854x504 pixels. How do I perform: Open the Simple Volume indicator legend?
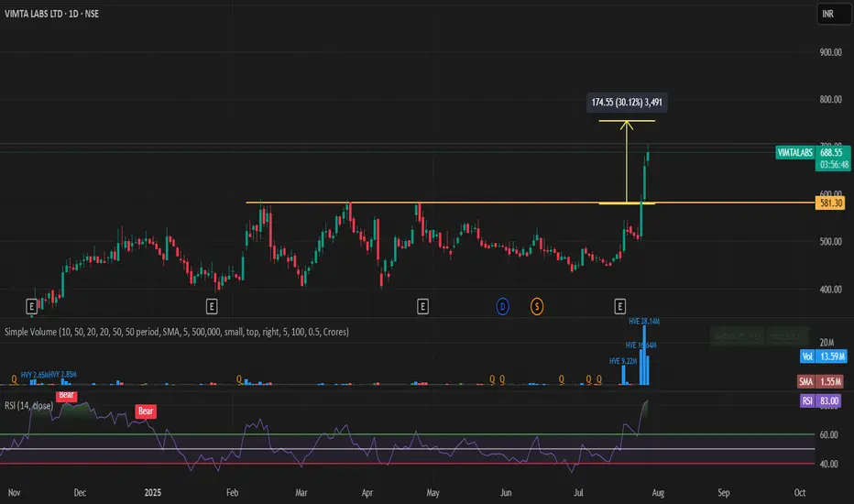pyautogui.click(x=177, y=332)
